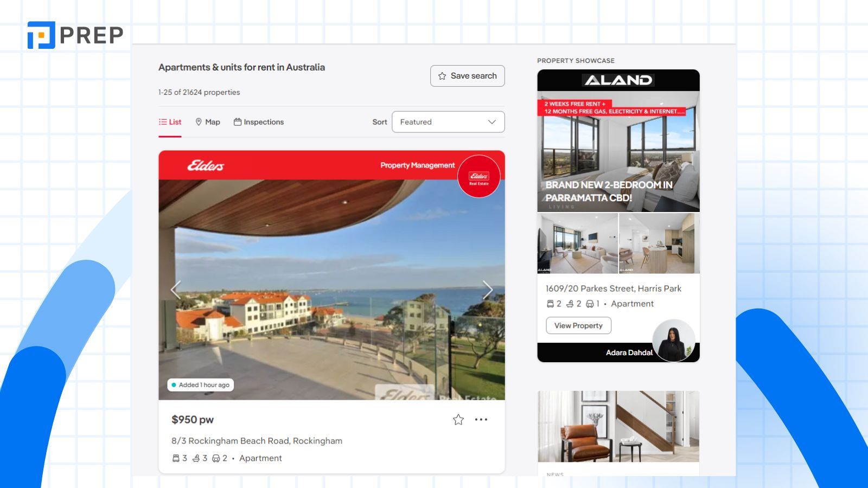This screenshot has width=868, height=488.
Task: Click agent Adara Dahdal's portrait photo
Action: 674,341
